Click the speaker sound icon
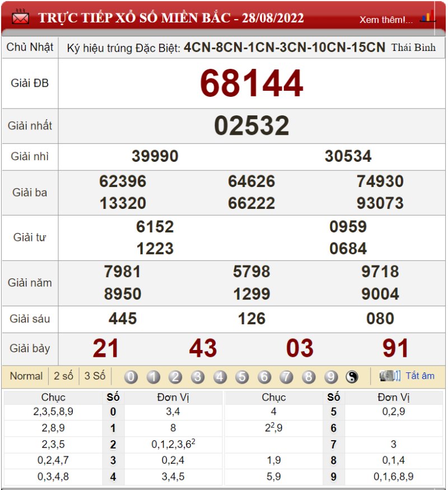 click(x=390, y=376)
